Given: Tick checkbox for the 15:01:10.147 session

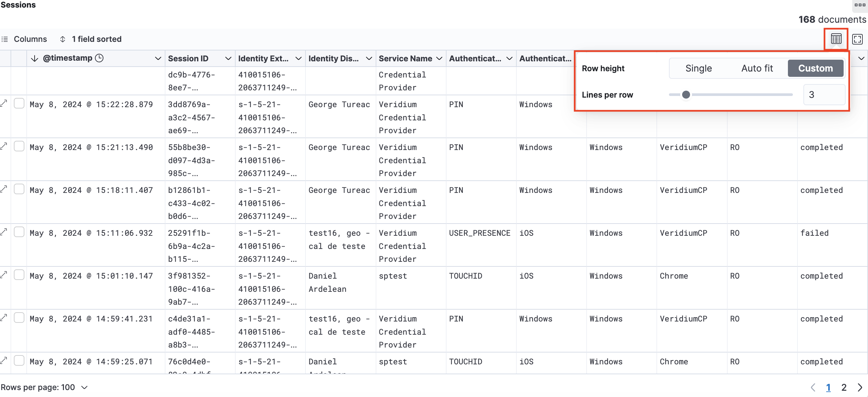Looking at the screenshot, I should click(19, 275).
